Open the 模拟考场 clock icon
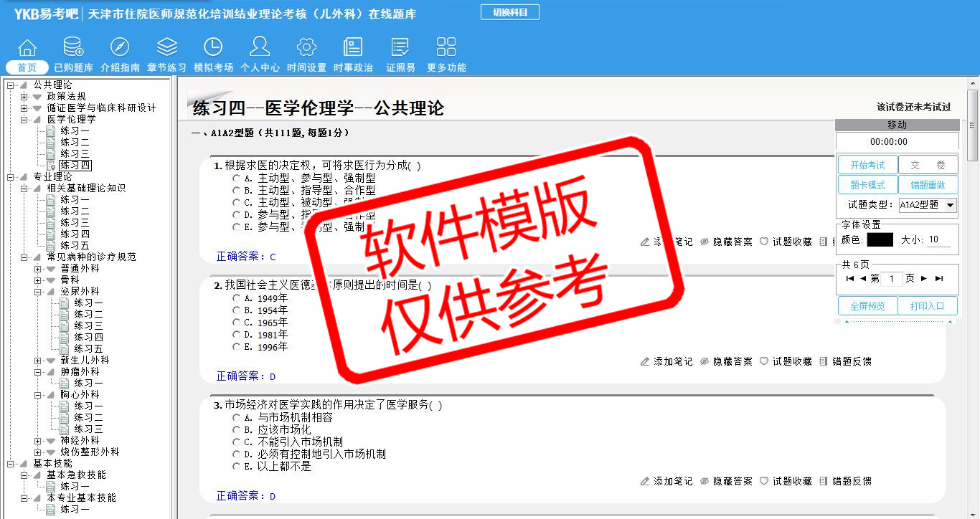The image size is (980, 519). (213, 48)
